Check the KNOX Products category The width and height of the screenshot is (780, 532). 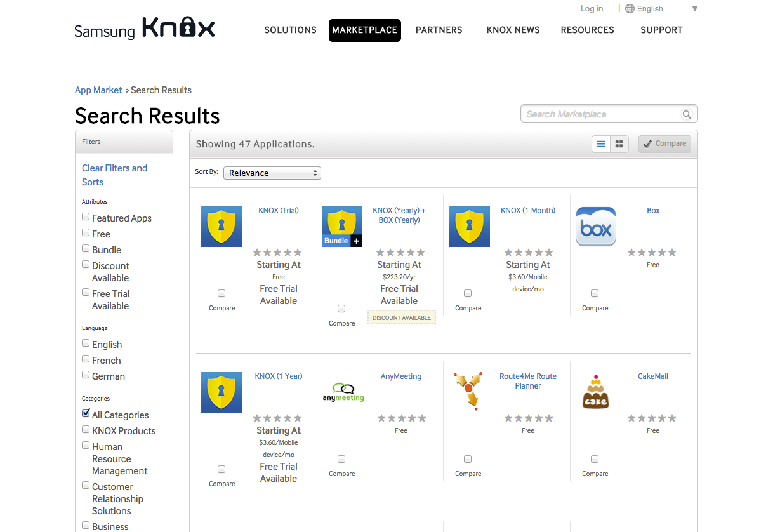86,430
